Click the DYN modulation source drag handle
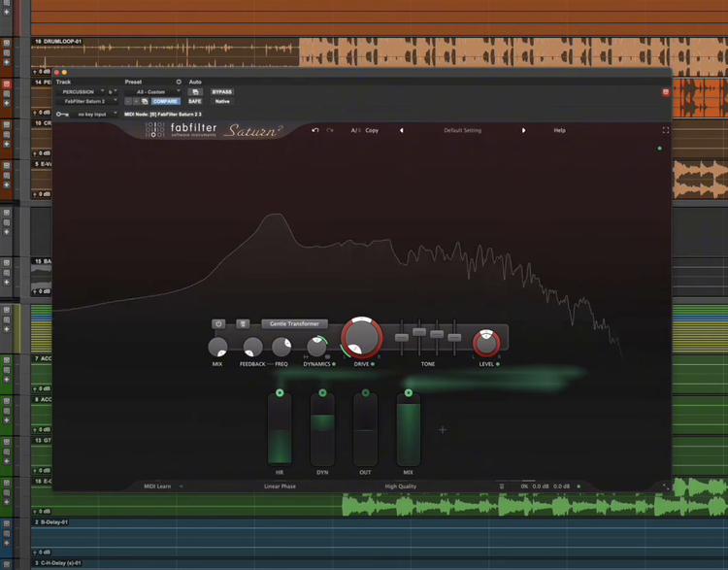The height and width of the screenshot is (570, 728). tap(322, 393)
